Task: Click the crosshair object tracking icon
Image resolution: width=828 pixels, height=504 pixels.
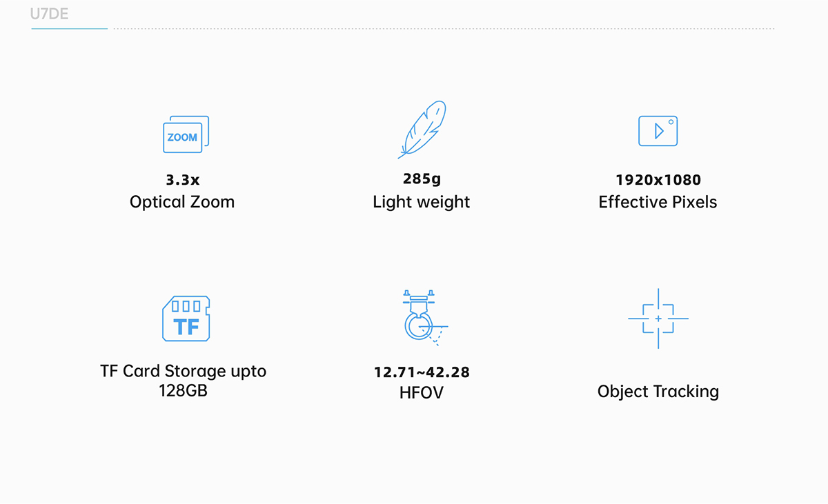Action: pyautogui.click(x=658, y=319)
